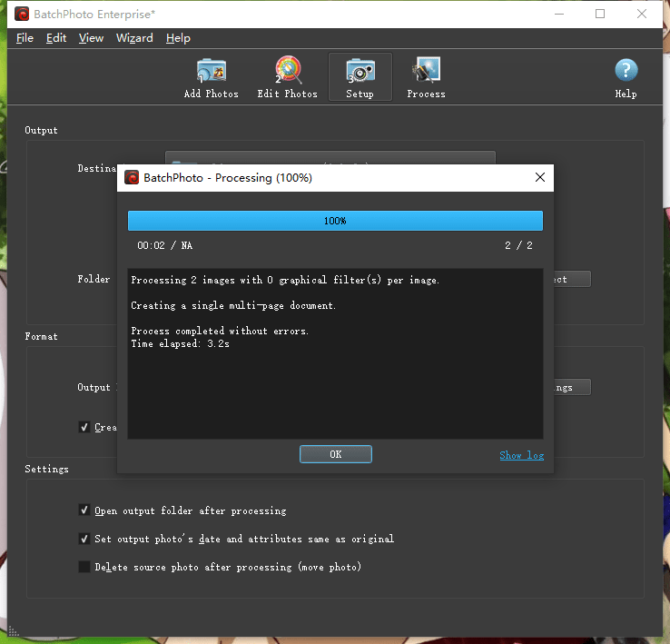
Task: Open the Show log link
Action: coord(522,455)
